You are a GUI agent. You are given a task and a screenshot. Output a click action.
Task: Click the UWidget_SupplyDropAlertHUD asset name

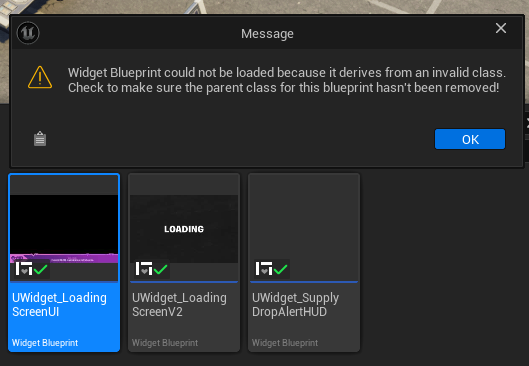[295, 305]
